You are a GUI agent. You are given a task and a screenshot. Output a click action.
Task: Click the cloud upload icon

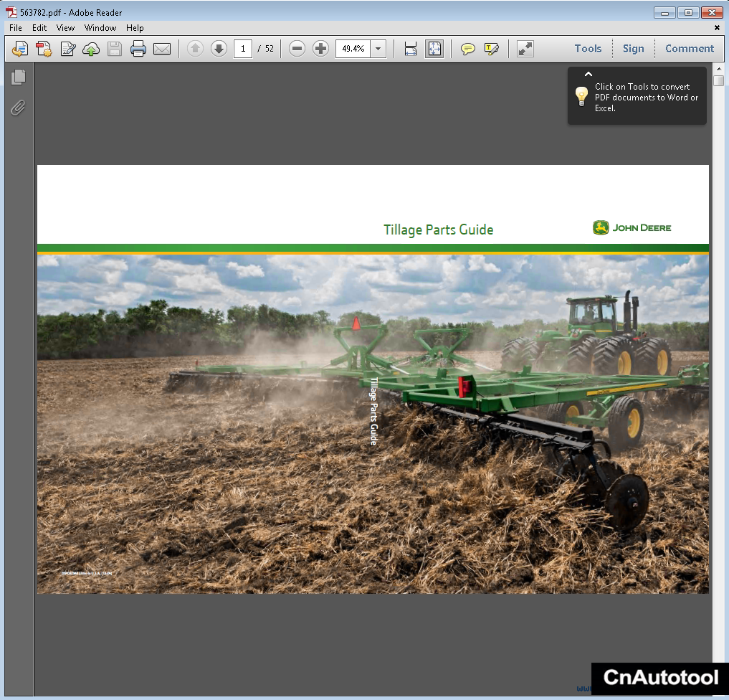point(91,49)
